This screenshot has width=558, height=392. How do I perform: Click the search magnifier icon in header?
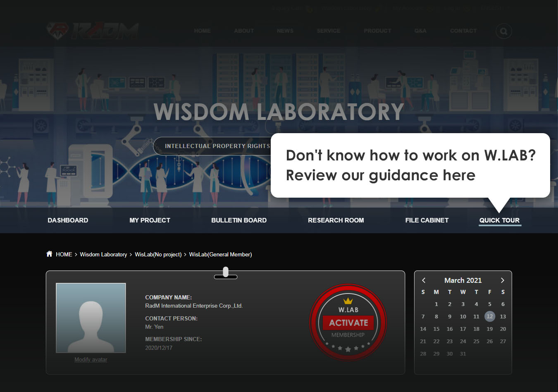point(503,31)
